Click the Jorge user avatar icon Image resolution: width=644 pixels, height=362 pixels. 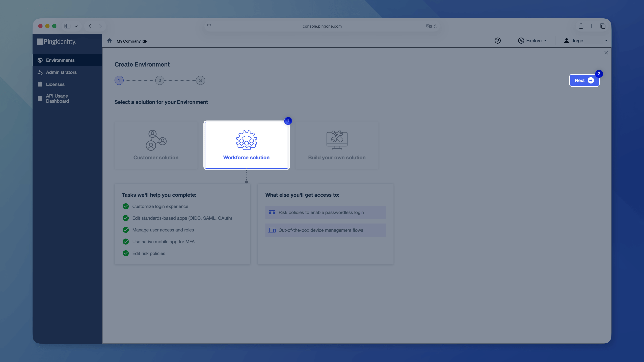[567, 40]
